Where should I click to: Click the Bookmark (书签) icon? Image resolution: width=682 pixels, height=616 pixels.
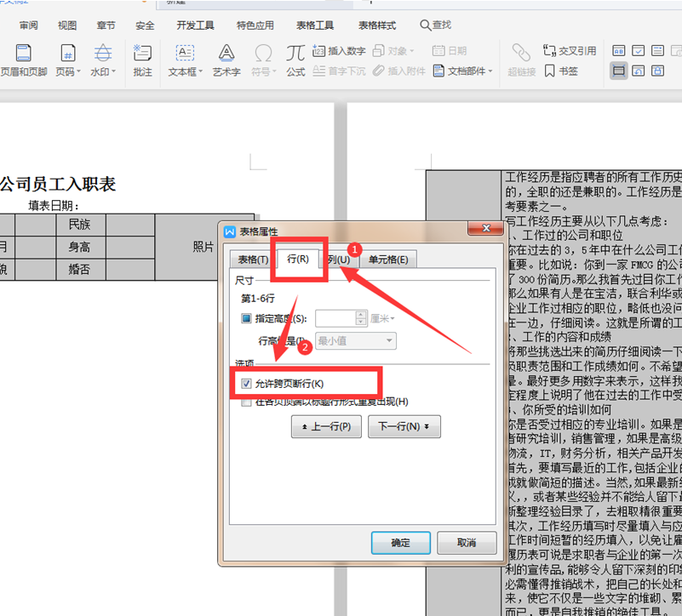pyautogui.click(x=550, y=71)
